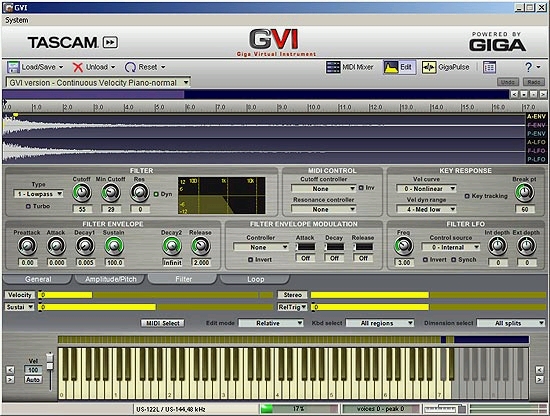Enable Synch in Filter LFO
550x416 pixels.
[x=454, y=260]
